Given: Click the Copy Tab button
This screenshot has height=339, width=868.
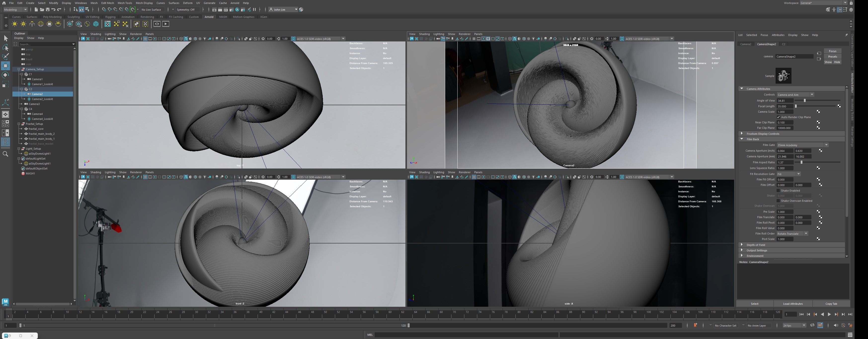Looking at the screenshot, I should tap(831, 304).
